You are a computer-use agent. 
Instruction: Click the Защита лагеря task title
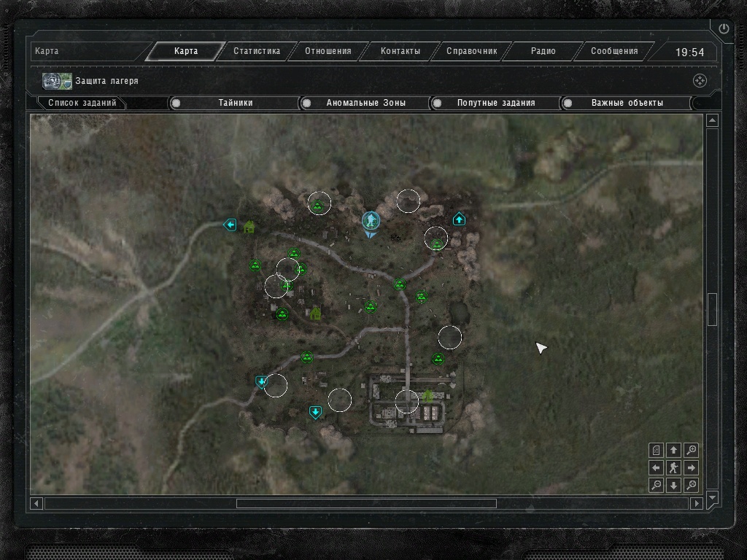(107, 81)
